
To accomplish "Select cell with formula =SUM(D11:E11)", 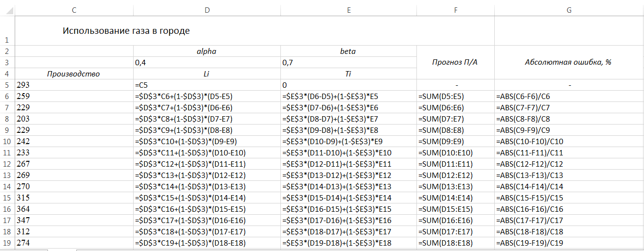I will pyautogui.click(x=456, y=164).
